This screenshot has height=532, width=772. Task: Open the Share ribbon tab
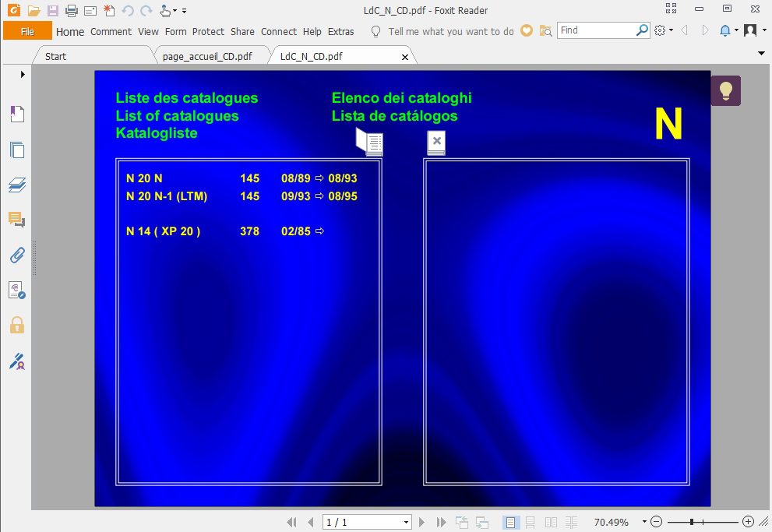pos(242,31)
